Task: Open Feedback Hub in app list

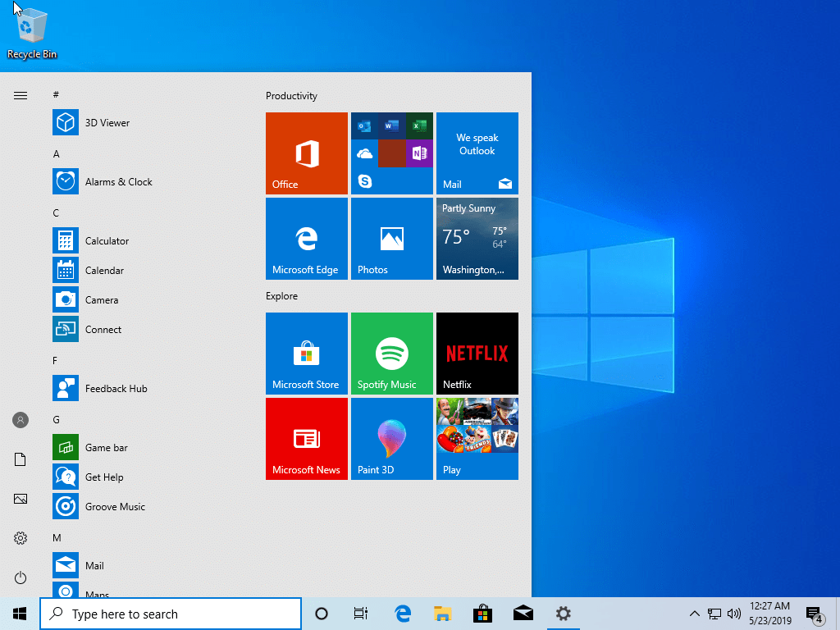Action: (144, 388)
